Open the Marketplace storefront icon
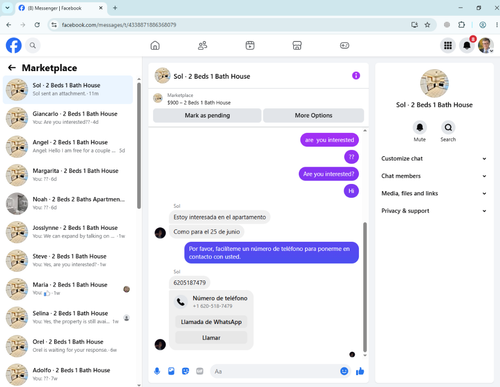500x387 pixels. pyautogui.click(x=297, y=45)
